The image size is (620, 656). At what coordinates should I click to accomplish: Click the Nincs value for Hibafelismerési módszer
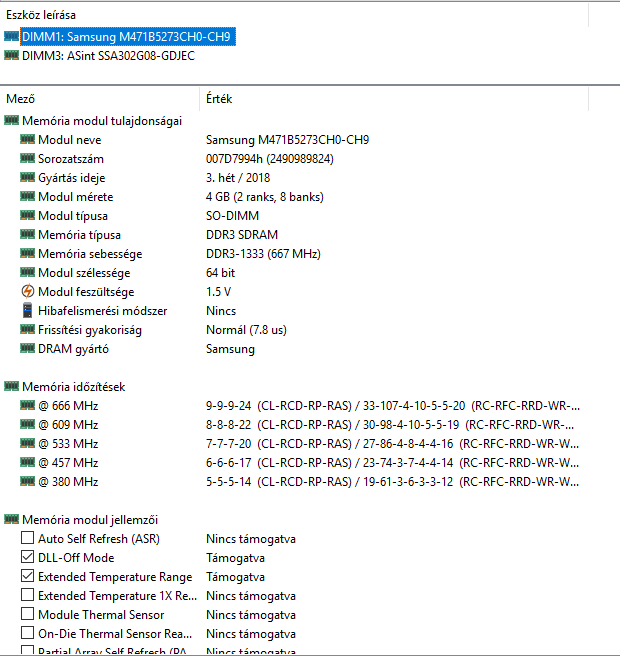click(x=221, y=311)
